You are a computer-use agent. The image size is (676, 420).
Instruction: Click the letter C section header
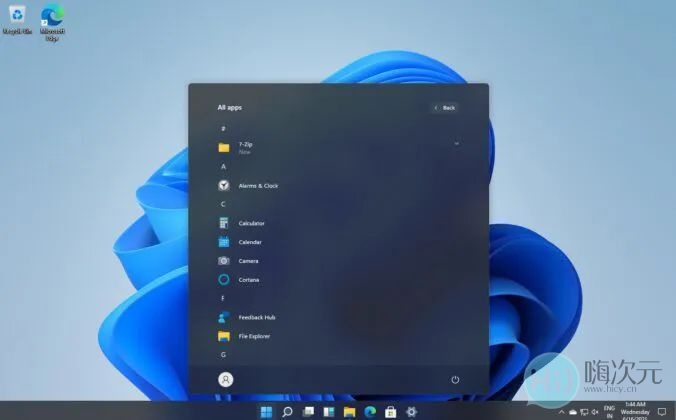click(x=223, y=204)
